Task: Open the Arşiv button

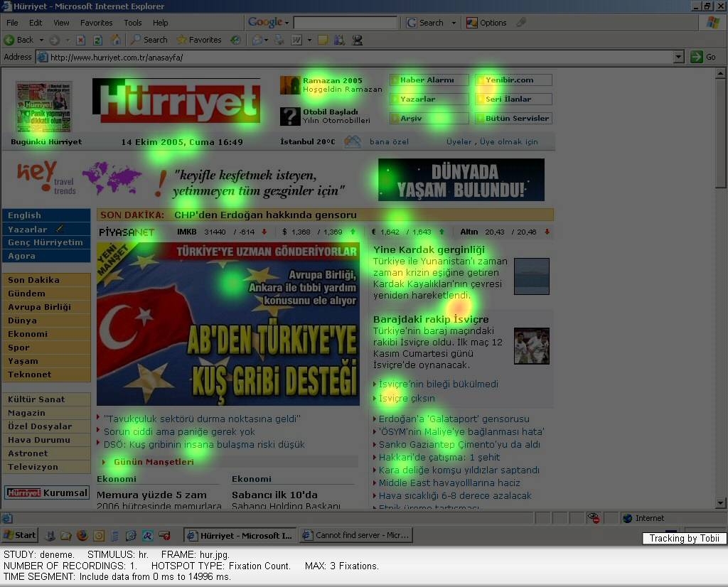Action: coord(429,119)
